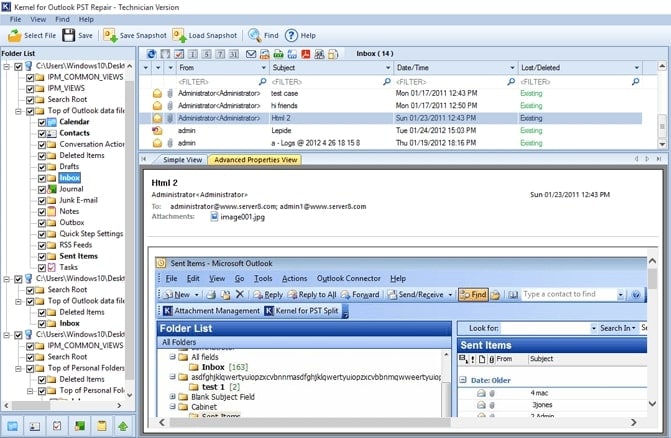The height and width of the screenshot is (438, 671).
Task: Select the Sent Items folder
Action: [78, 256]
